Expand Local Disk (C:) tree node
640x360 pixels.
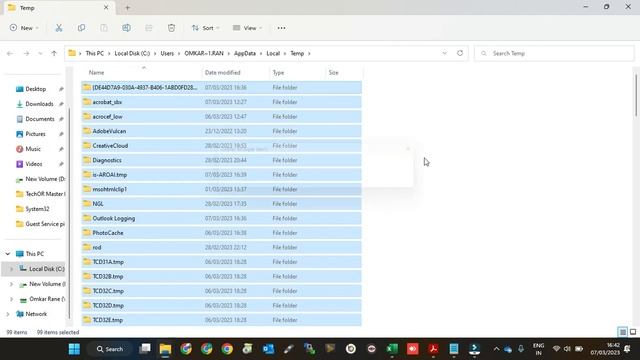[11, 269]
